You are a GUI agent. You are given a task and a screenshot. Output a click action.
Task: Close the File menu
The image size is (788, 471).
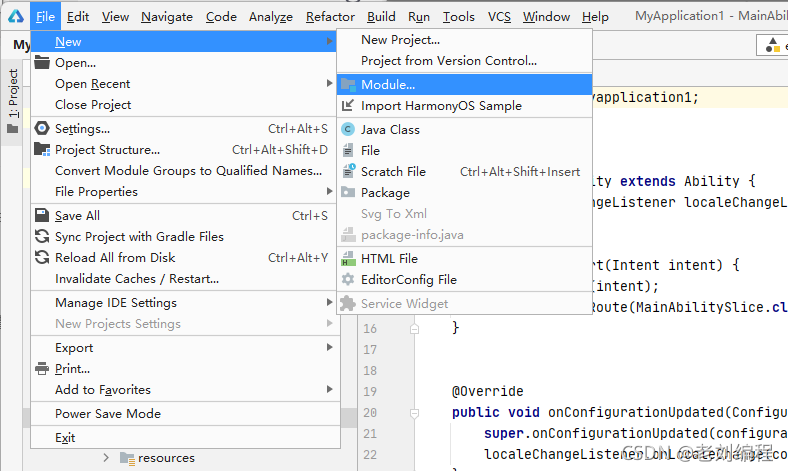[45, 17]
